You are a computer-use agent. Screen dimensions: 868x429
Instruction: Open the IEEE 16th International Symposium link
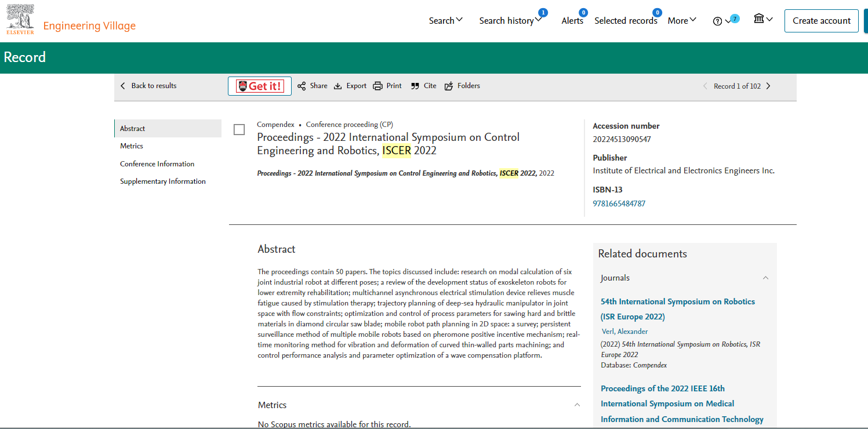point(682,403)
